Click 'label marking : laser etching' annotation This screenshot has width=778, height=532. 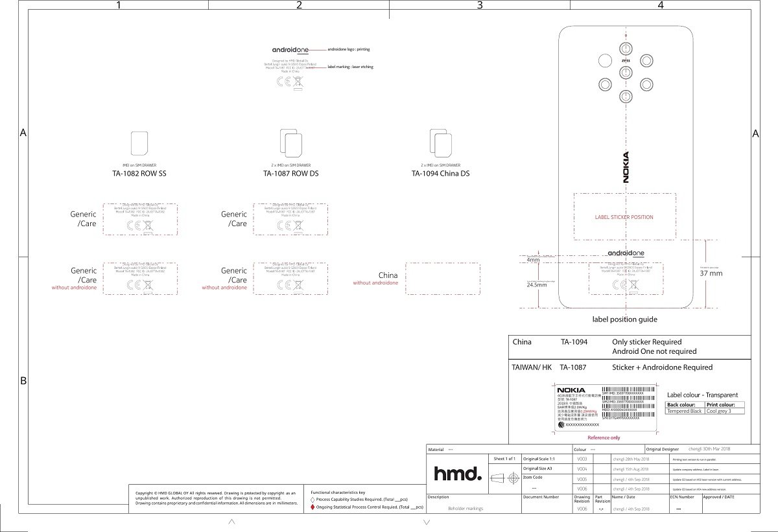tap(351, 67)
